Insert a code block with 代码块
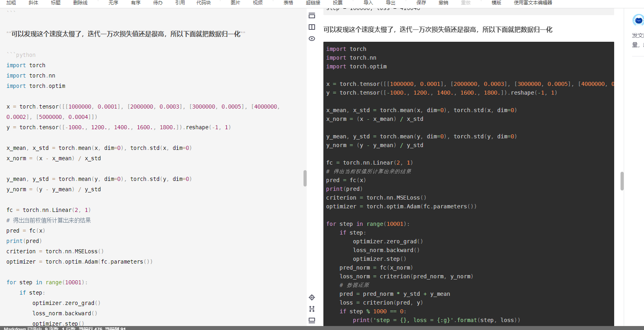The width and height of the screenshot is (644, 330). pyautogui.click(x=204, y=2)
